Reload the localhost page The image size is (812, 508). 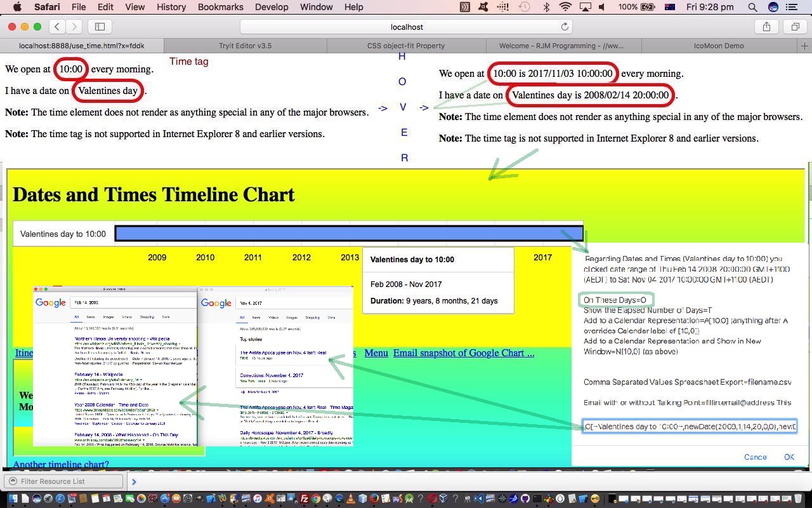click(x=565, y=27)
